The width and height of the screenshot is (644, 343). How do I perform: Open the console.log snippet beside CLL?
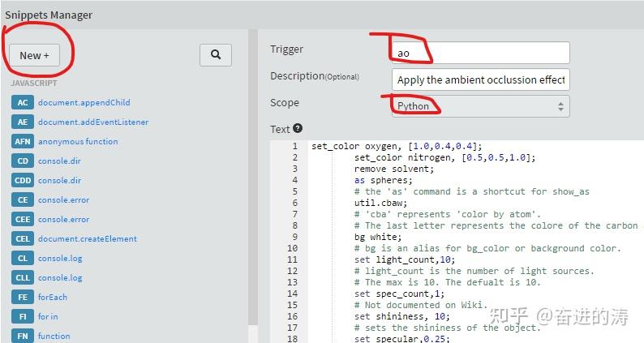[60, 277]
